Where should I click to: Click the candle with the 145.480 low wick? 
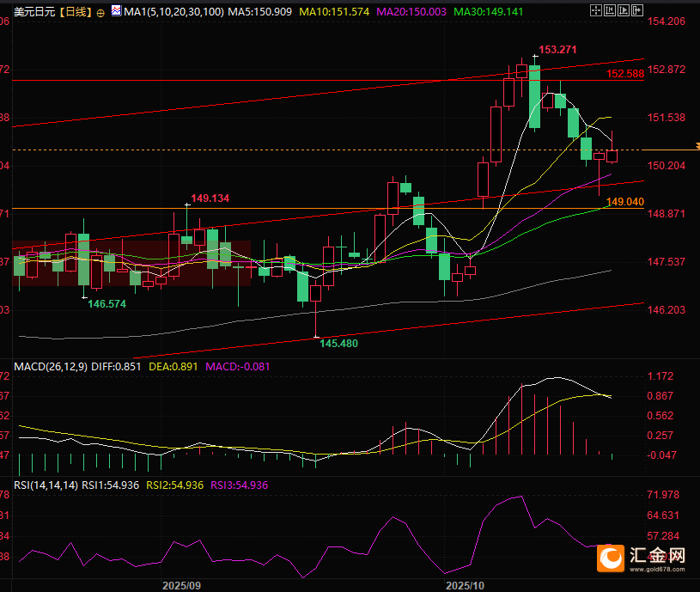pos(316,293)
